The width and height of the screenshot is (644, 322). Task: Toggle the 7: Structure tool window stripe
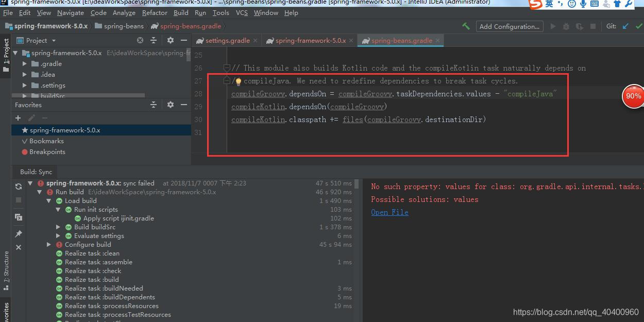click(x=6, y=270)
